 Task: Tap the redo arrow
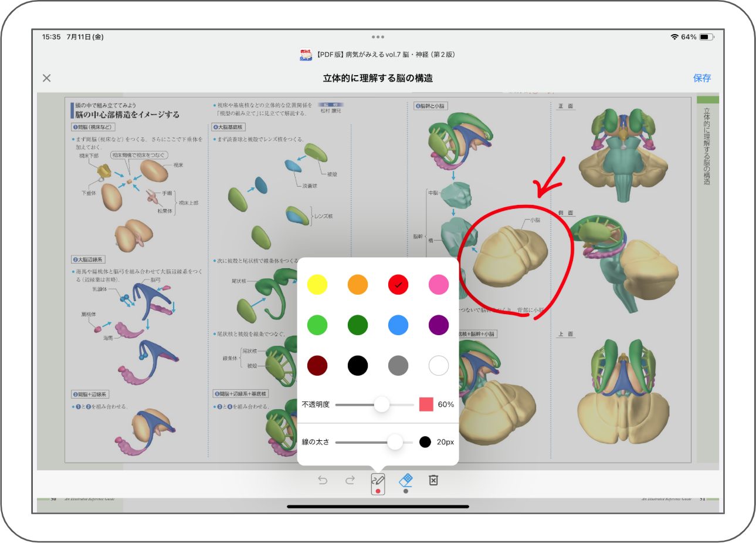[350, 480]
